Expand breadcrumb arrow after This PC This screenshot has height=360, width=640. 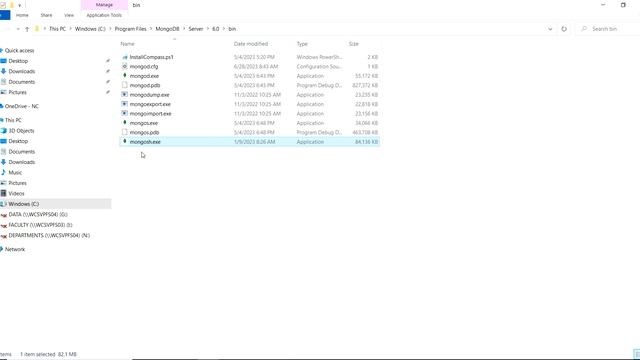tap(70, 29)
